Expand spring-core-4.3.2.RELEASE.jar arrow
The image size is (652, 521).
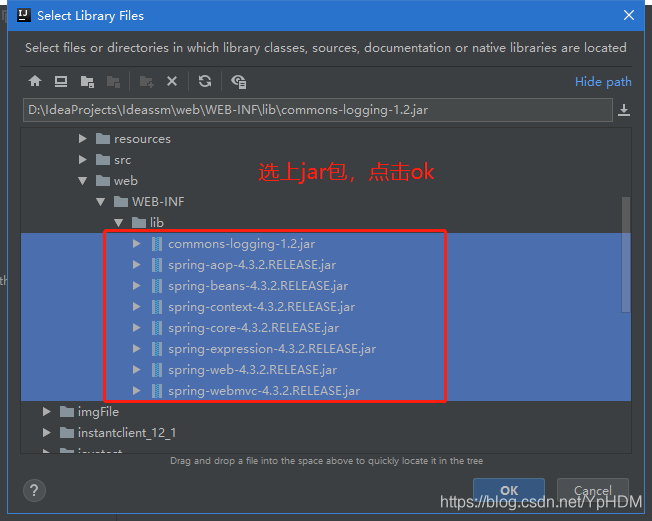[136, 328]
